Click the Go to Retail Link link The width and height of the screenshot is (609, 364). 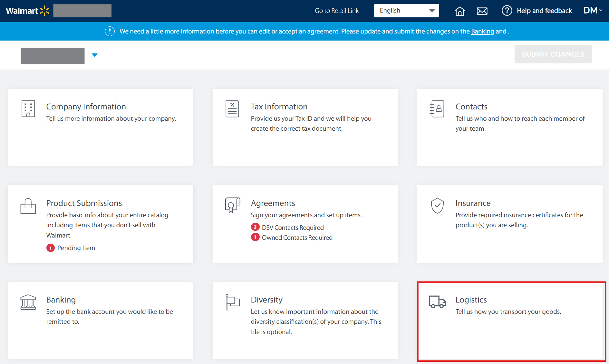(336, 11)
